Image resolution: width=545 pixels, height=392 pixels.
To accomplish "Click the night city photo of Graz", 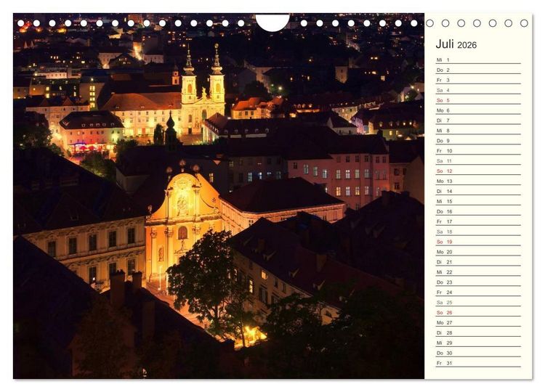I will (x=219, y=196).
